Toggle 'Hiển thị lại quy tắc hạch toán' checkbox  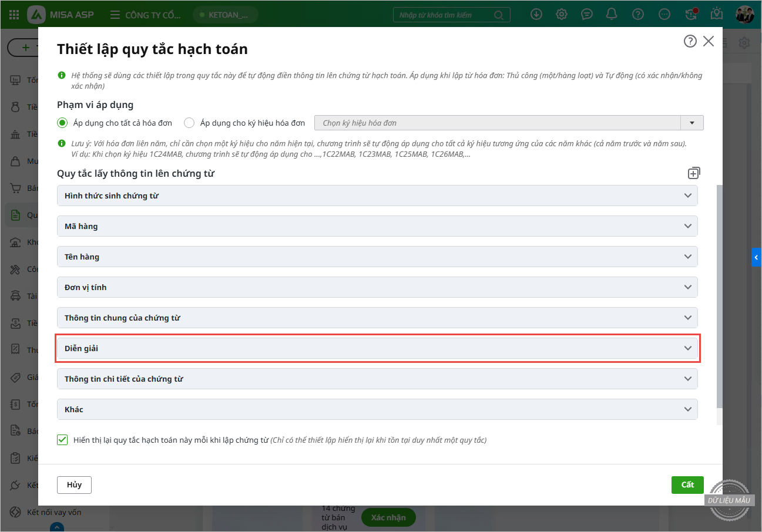click(62, 440)
